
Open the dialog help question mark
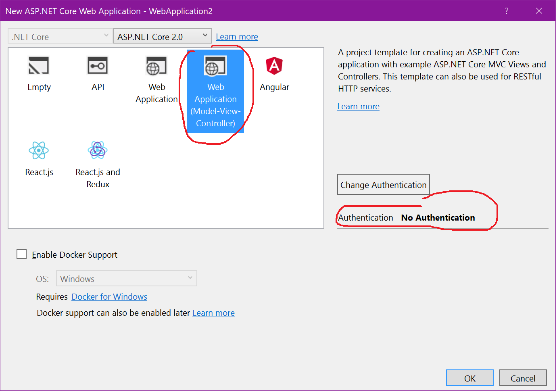pyautogui.click(x=507, y=11)
